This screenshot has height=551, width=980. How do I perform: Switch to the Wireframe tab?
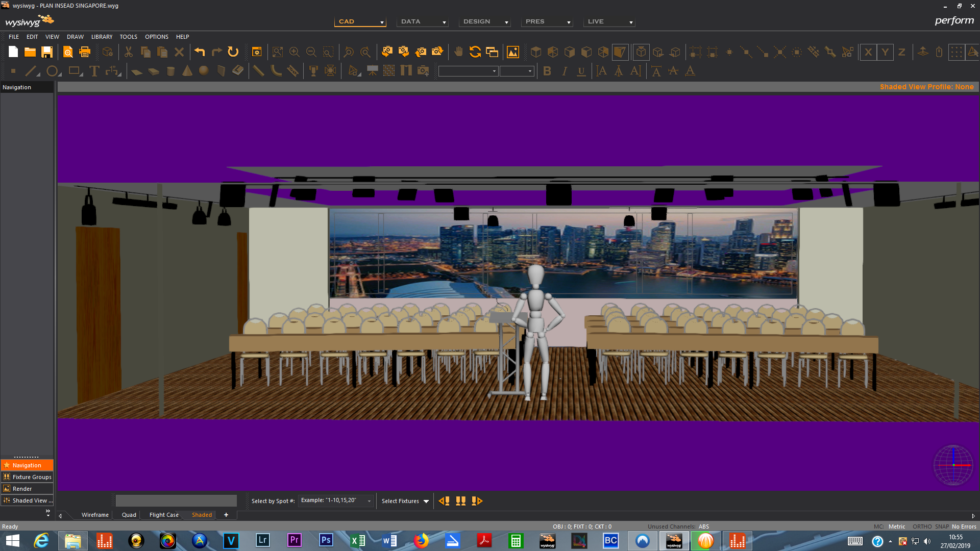(95, 515)
